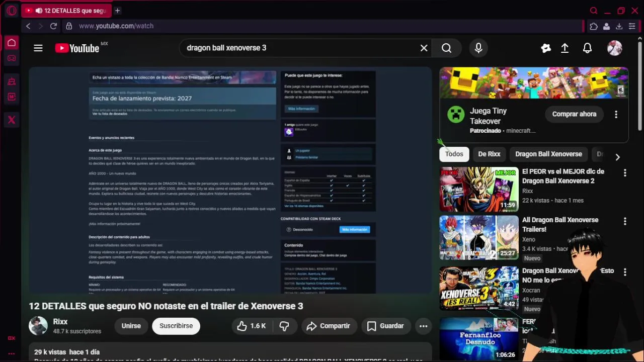Click '29 k vistas hace 1 día' text
The width and height of the screenshot is (644, 362).
click(x=67, y=352)
